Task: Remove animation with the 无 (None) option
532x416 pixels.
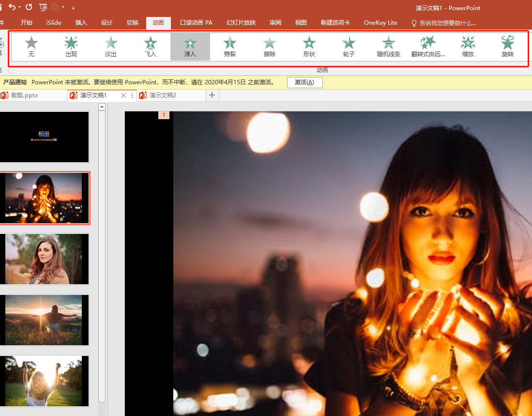Action: (x=31, y=46)
